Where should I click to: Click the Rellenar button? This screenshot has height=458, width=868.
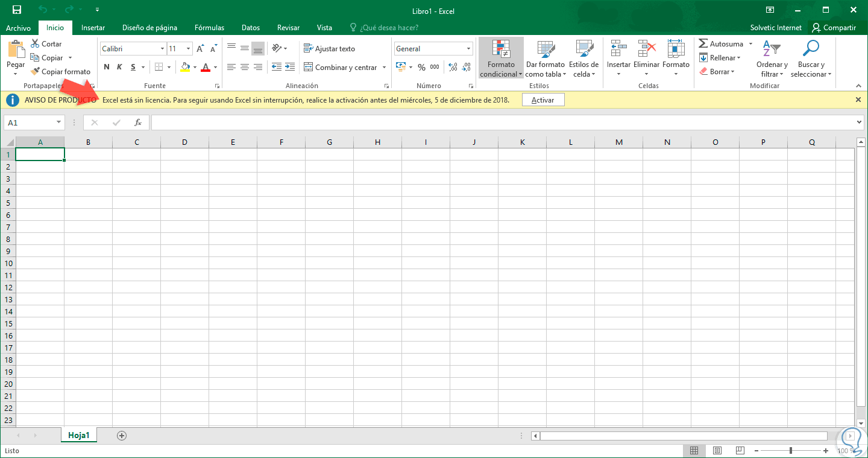[x=720, y=58]
